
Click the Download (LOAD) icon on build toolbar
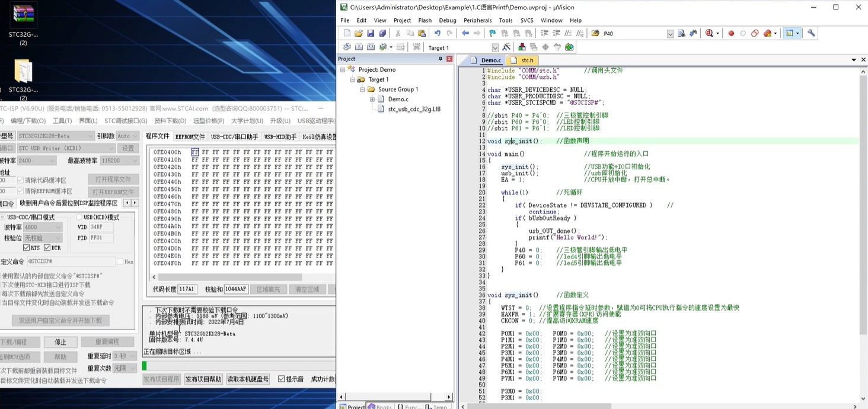coord(416,47)
